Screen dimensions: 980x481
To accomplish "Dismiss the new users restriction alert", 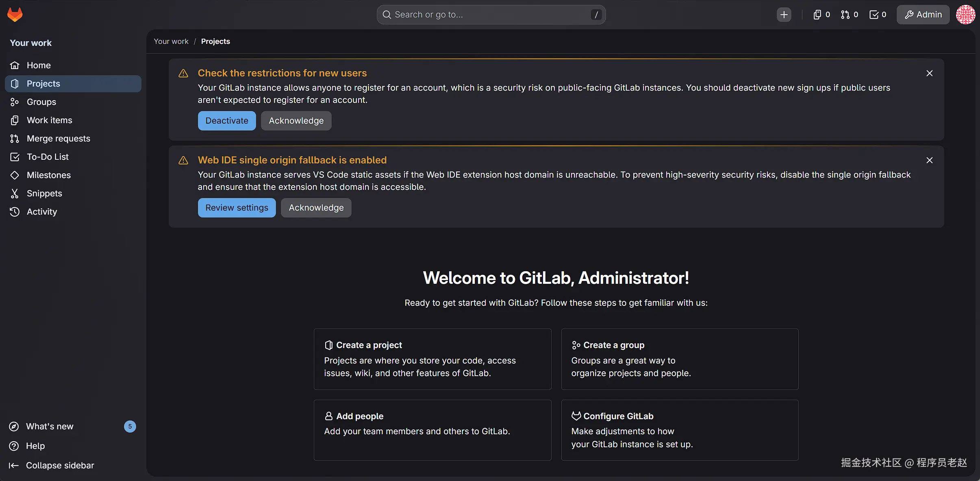I will click(930, 73).
